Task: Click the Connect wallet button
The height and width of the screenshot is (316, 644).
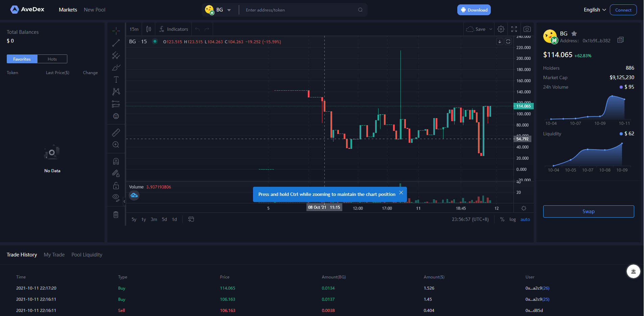Action: (623, 10)
